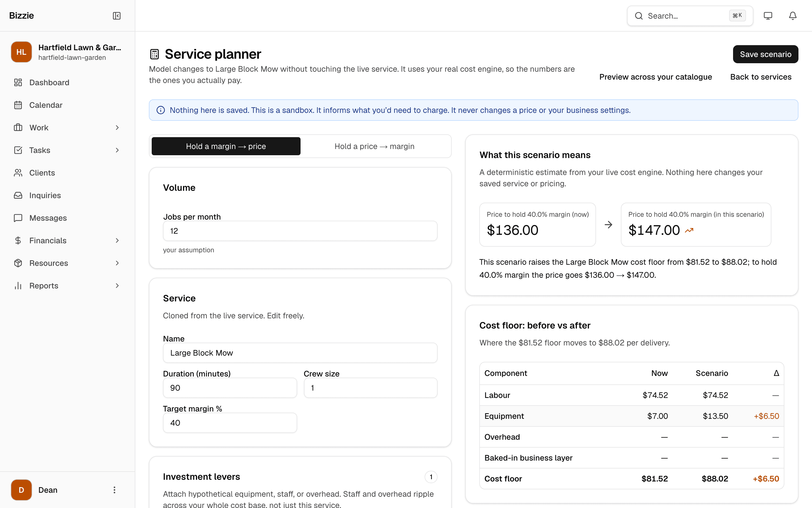Click the Save scenario button
The image size is (812, 508).
[765, 54]
